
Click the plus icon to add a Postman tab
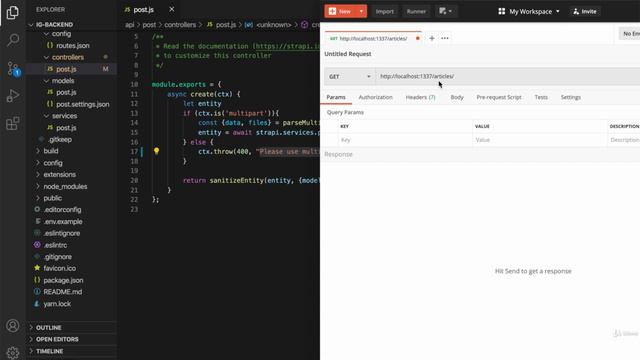click(x=431, y=38)
